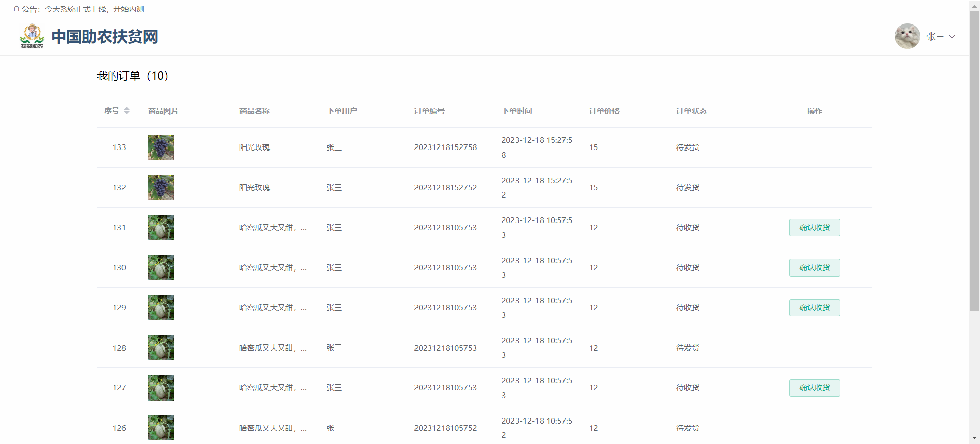Click order number 20231218152758
The image size is (980, 444).
(x=446, y=147)
